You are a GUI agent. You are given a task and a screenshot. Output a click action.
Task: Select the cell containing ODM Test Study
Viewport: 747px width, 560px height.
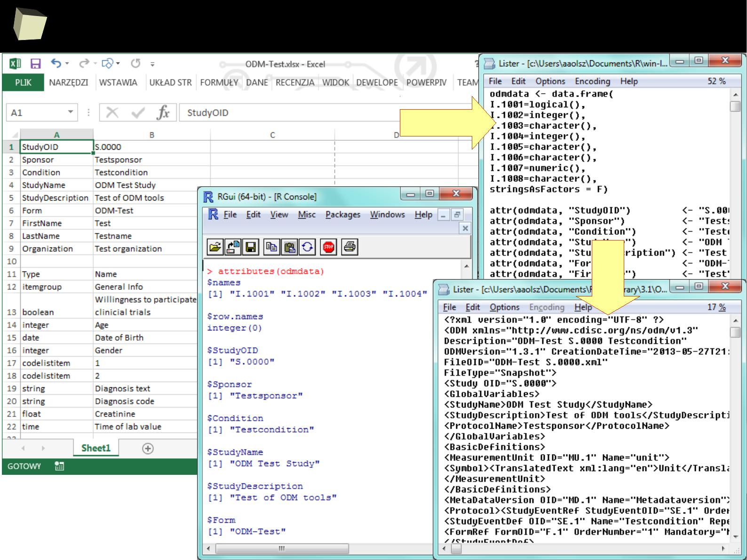[x=152, y=185]
